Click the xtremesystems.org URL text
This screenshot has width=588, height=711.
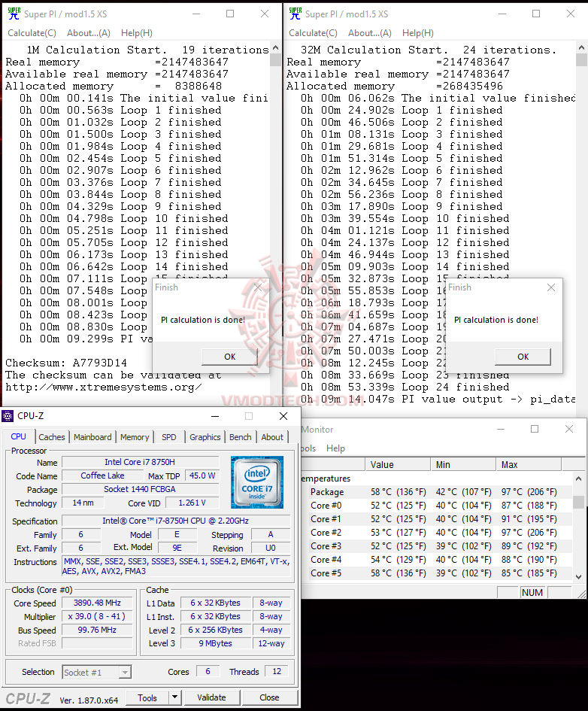[x=103, y=387]
